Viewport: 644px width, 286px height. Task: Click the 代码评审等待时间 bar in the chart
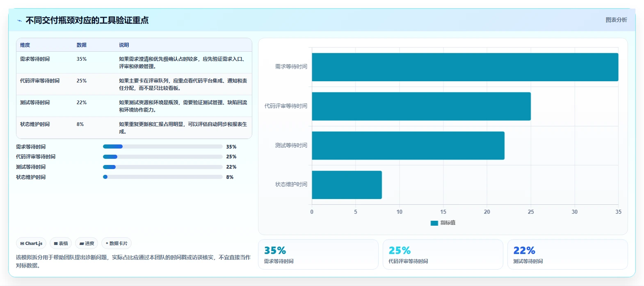(x=421, y=106)
